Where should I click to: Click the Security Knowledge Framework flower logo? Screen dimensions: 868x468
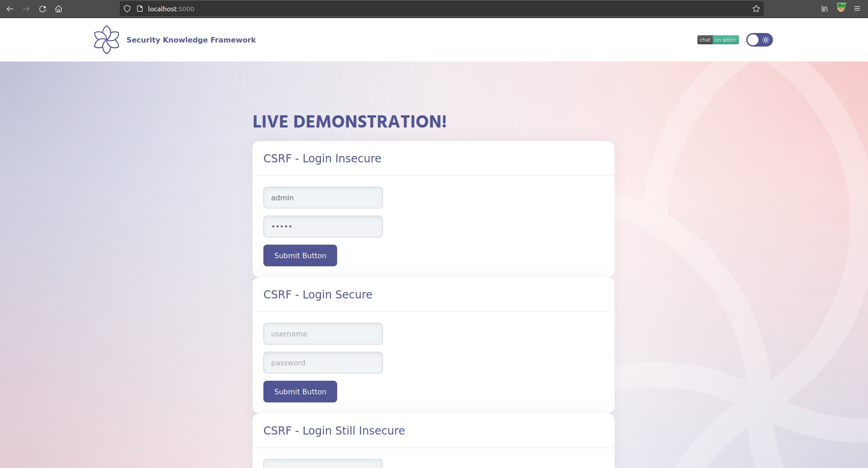click(x=106, y=40)
